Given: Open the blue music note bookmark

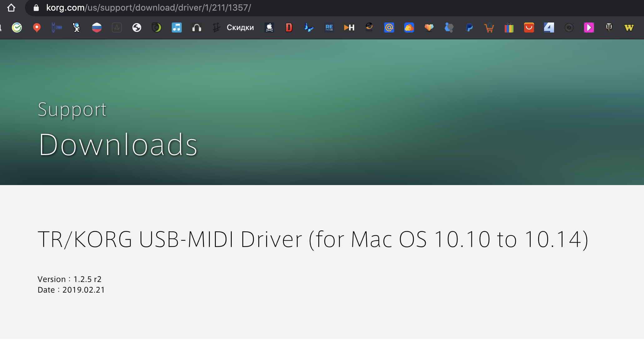Looking at the screenshot, I should [x=177, y=28].
